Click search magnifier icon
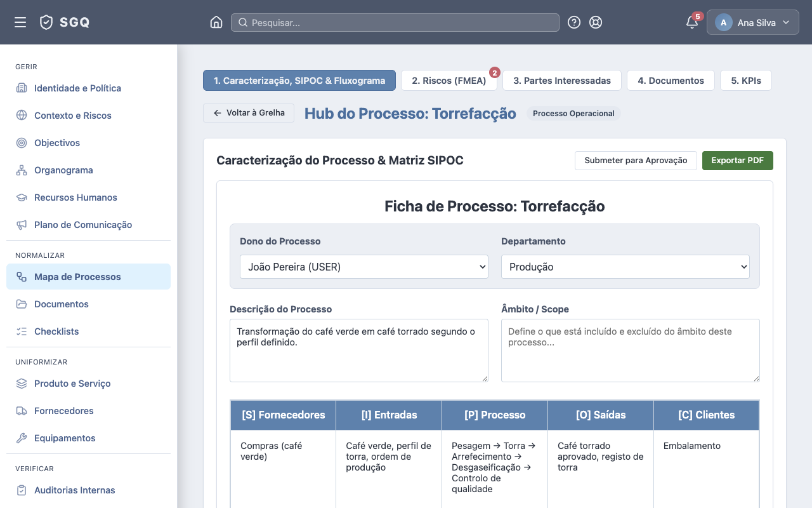812x508 pixels. tap(243, 22)
